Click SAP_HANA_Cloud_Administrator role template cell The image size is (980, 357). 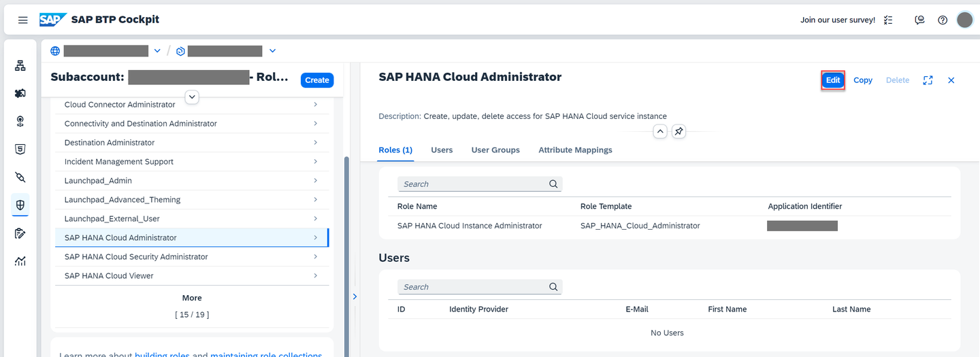(x=640, y=226)
